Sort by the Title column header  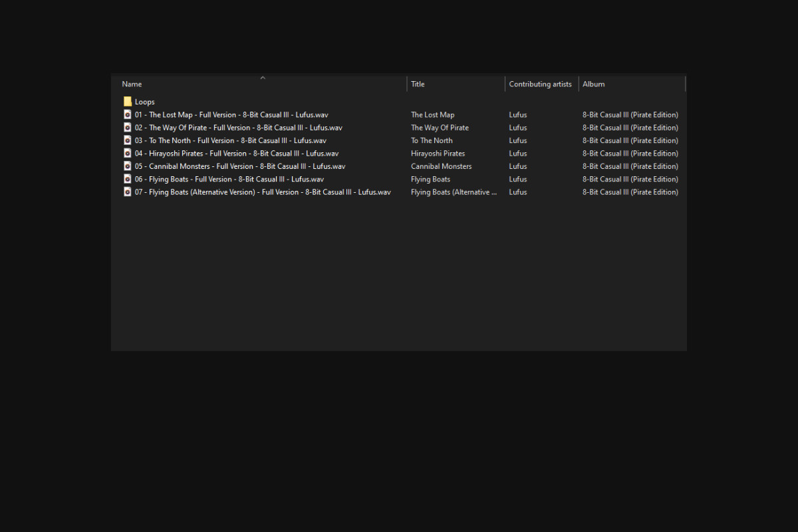click(418, 84)
